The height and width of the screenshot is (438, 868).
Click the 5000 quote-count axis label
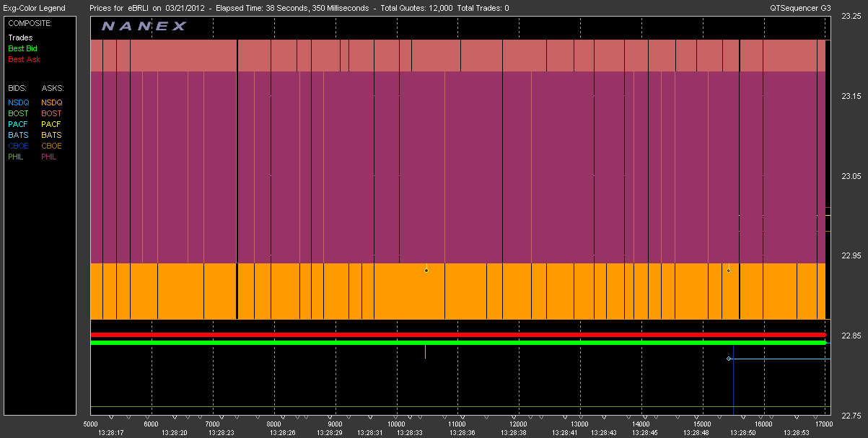91,424
